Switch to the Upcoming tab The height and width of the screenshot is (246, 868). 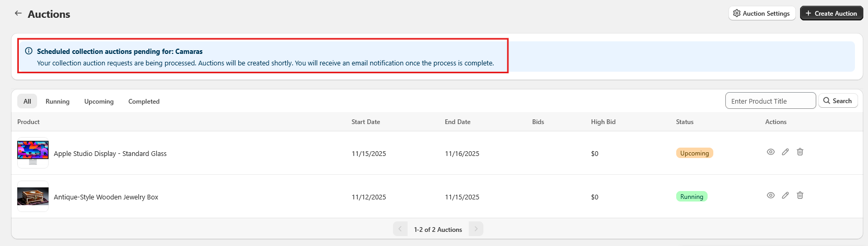pos(99,102)
